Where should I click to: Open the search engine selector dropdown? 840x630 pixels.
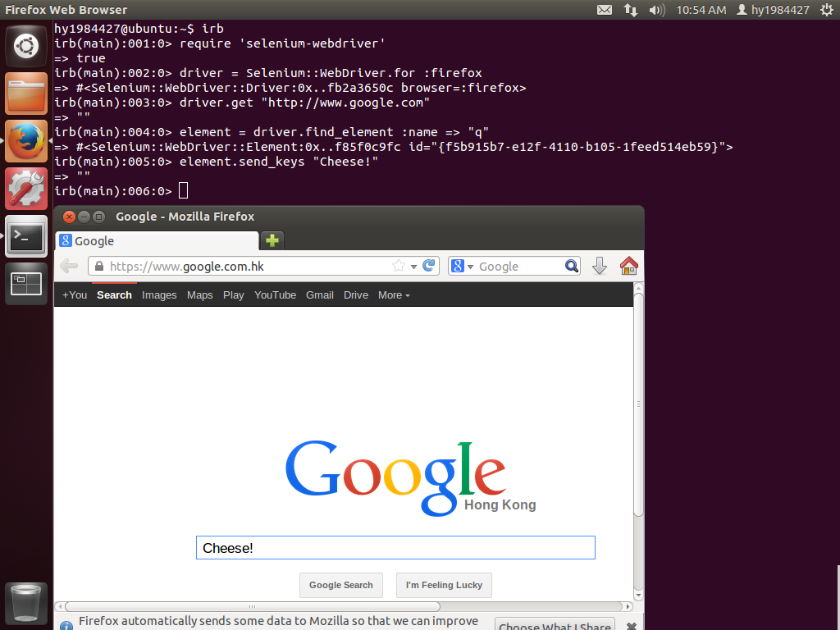(x=463, y=266)
